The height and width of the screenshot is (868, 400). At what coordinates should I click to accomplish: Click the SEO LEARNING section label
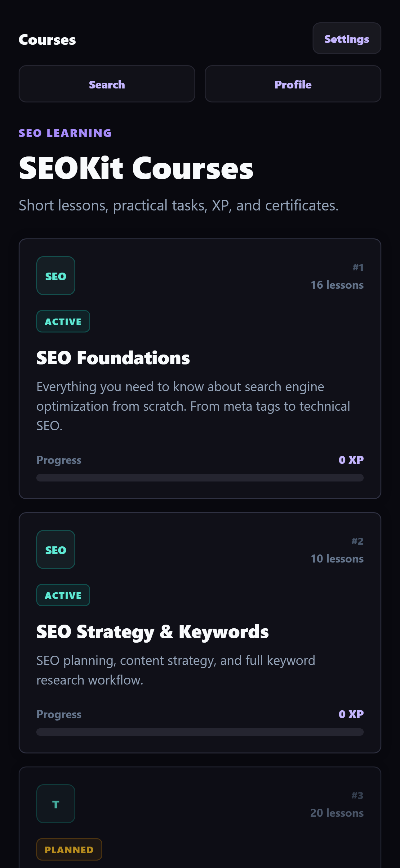point(65,133)
